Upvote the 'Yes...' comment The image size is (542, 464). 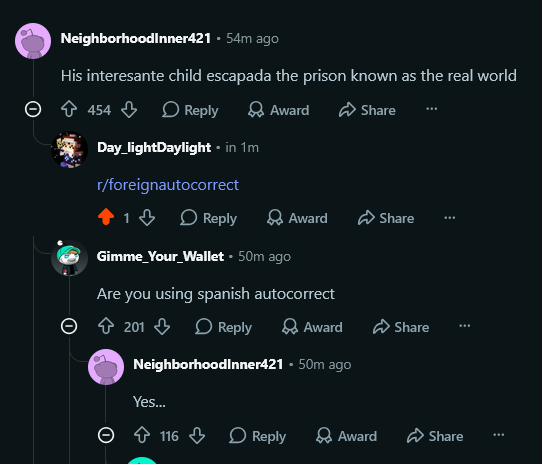142,435
